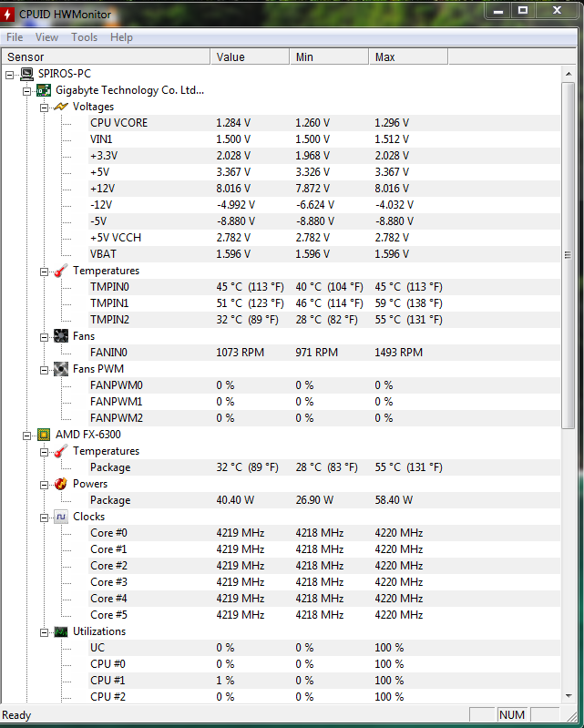This screenshot has height=728, width=584.
Task: Collapse the Fans PWM section
Action: tap(44, 370)
